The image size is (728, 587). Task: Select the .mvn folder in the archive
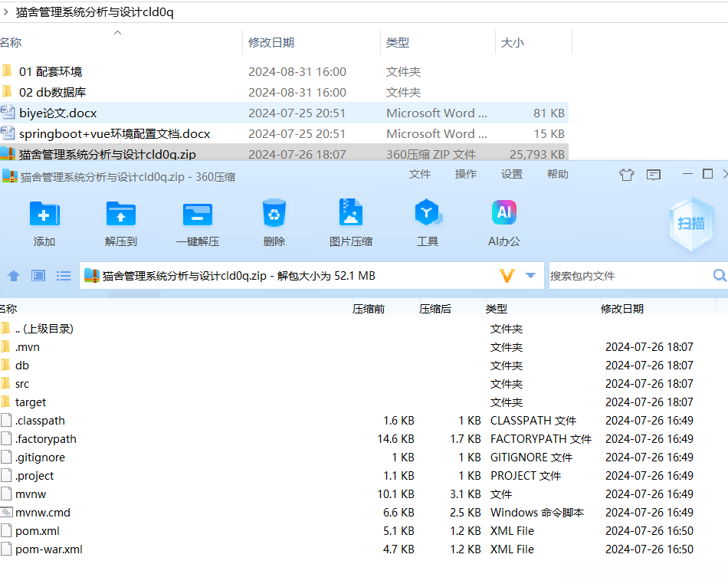click(364, 347)
